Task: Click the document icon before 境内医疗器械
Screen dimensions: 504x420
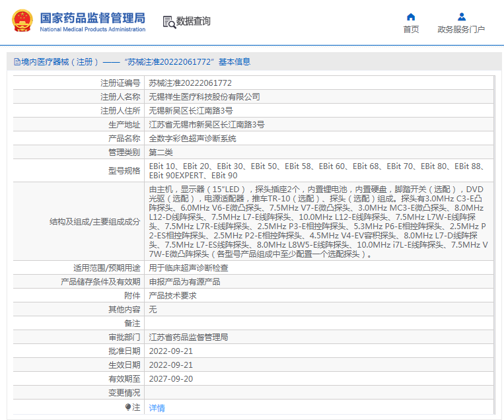Action: coord(17,61)
